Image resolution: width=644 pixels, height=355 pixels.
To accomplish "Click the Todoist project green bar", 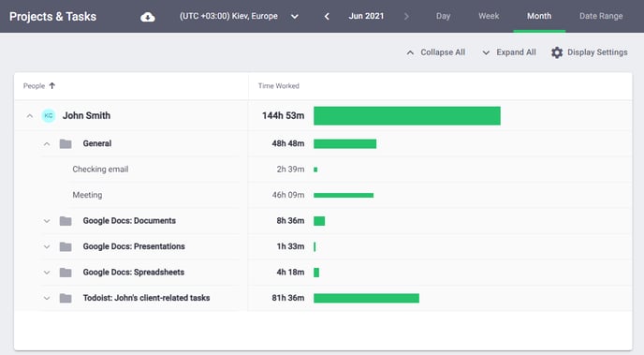I will [x=366, y=298].
